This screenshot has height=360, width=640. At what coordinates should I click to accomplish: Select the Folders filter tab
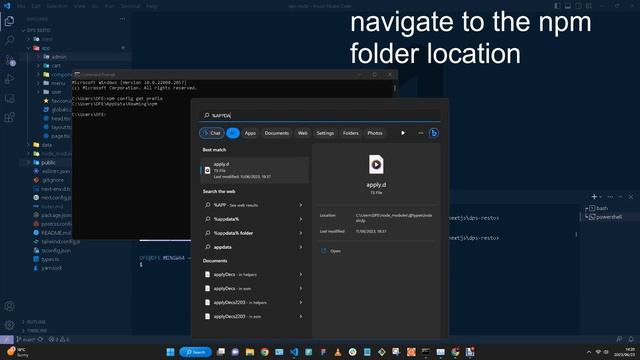(x=351, y=133)
